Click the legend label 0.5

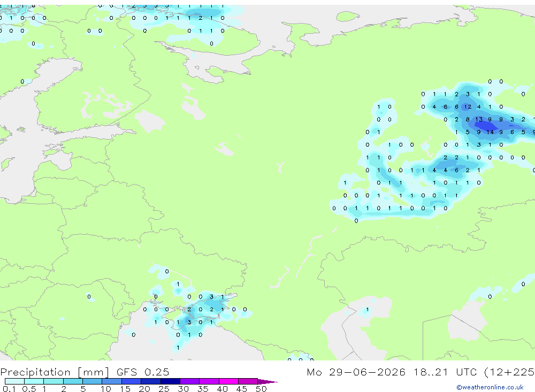pos(29,389)
